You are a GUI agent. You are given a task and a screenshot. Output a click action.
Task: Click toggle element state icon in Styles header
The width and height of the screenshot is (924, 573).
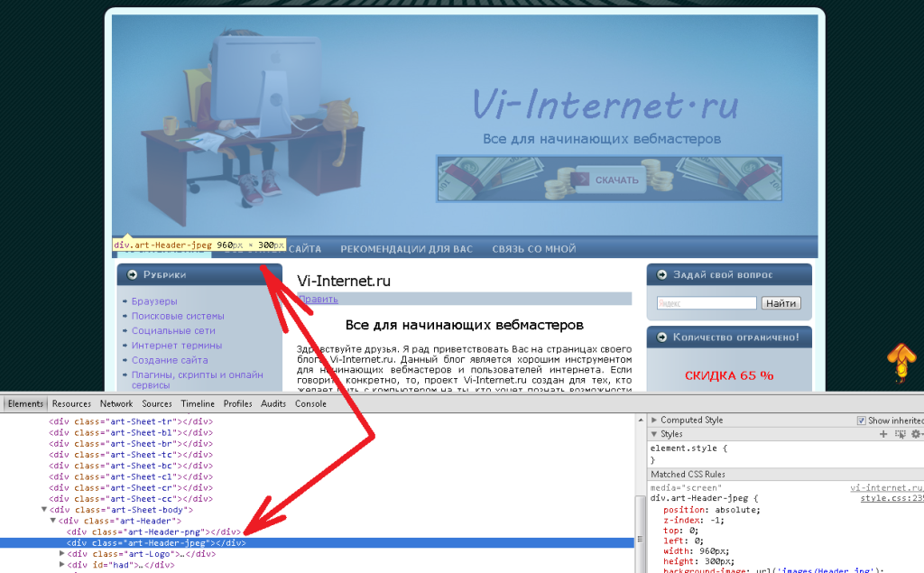coord(900,434)
